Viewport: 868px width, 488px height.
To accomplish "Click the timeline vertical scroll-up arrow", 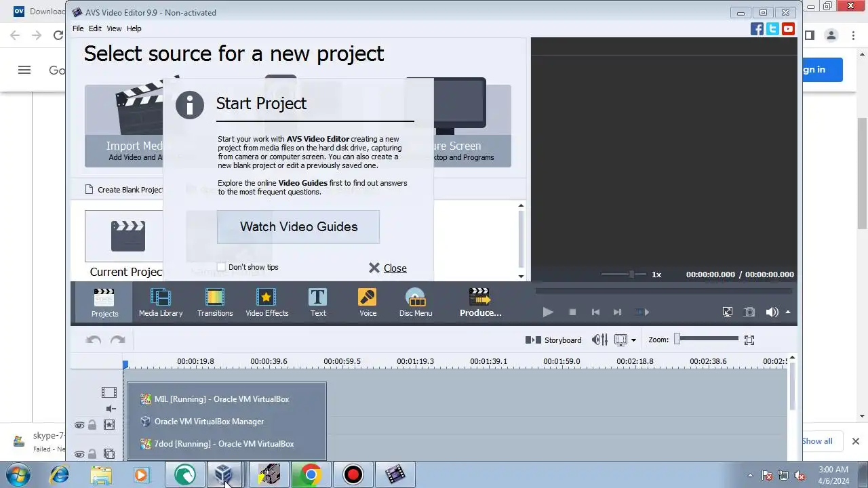I will (791, 358).
